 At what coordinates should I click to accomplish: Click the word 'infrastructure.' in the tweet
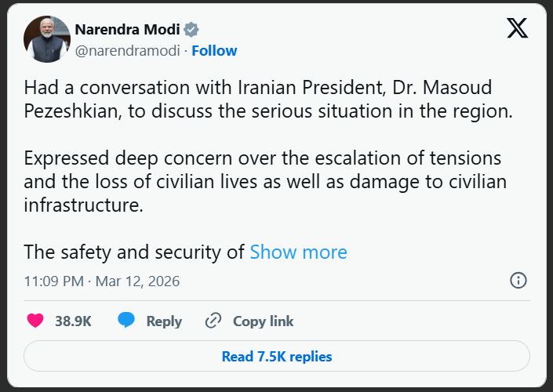coord(84,205)
